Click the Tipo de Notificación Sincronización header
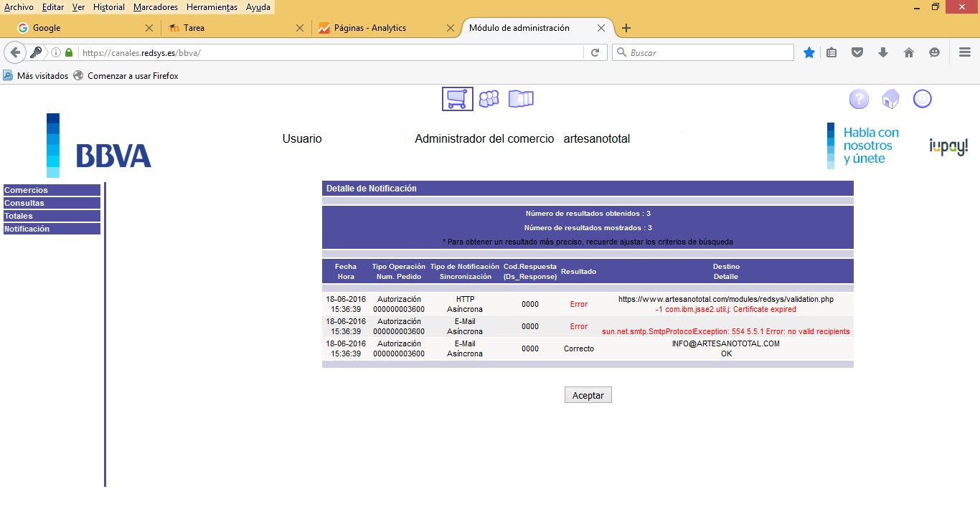Viewport: 980px width, 522px height. (x=465, y=271)
